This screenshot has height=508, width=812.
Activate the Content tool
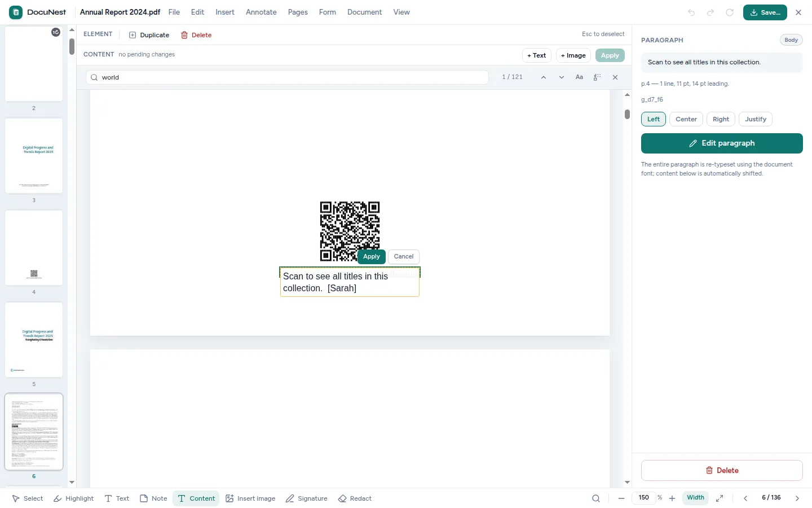[196, 498]
